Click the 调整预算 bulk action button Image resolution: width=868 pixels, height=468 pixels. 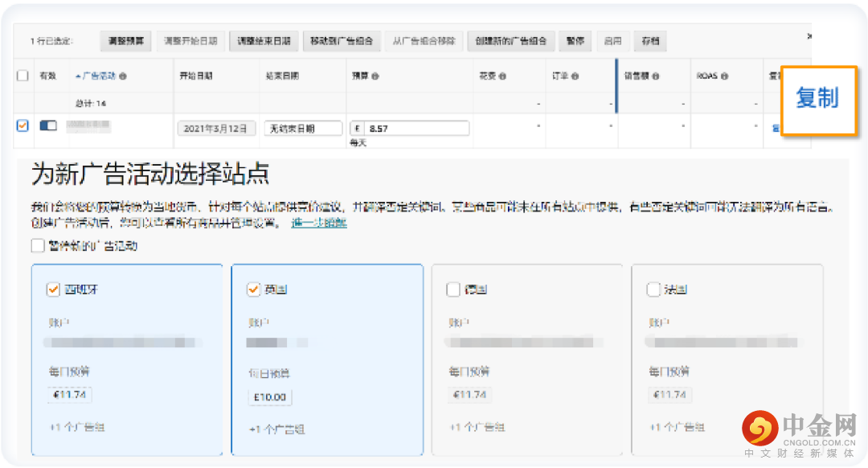[126, 41]
